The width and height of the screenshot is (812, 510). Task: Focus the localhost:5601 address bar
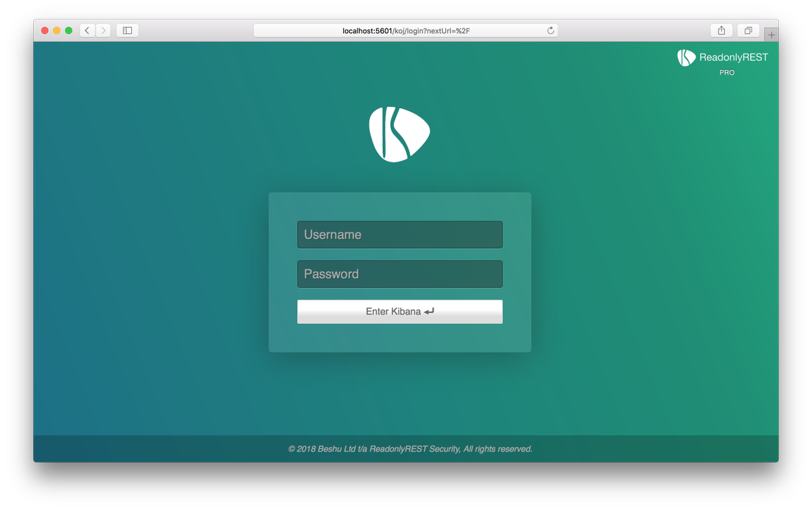pyautogui.click(x=405, y=30)
